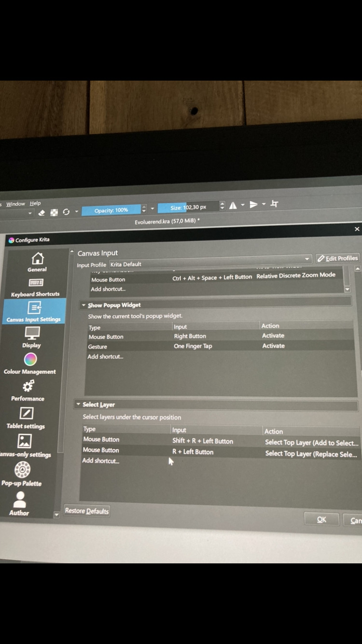The width and height of the screenshot is (362, 644).
Task: Open Author settings page
Action: point(19,504)
